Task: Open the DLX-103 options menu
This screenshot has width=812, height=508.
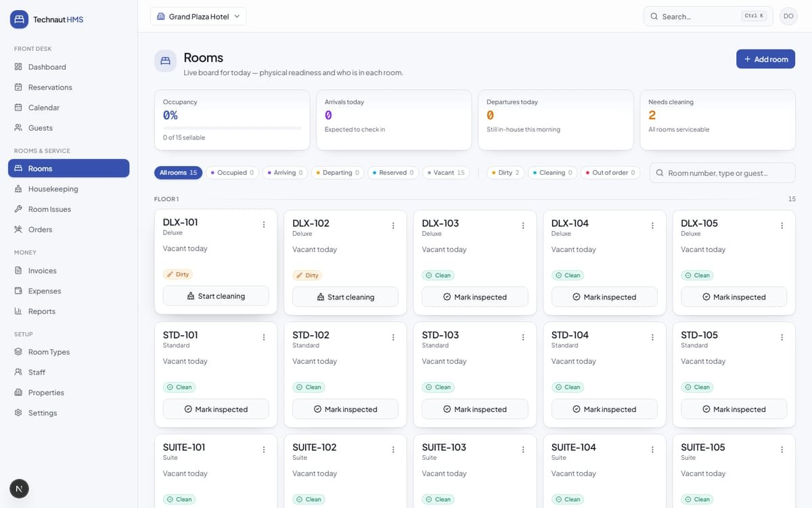Action: pyautogui.click(x=523, y=226)
